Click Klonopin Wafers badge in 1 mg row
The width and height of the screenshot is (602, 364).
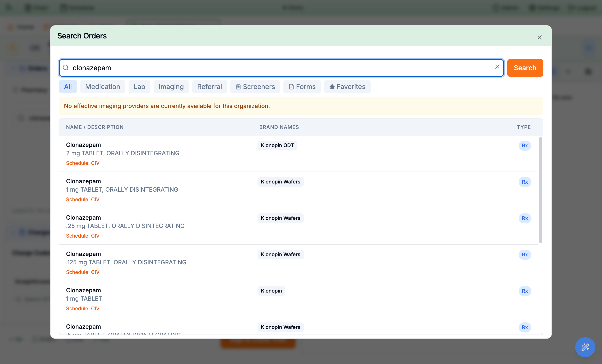pos(281,182)
